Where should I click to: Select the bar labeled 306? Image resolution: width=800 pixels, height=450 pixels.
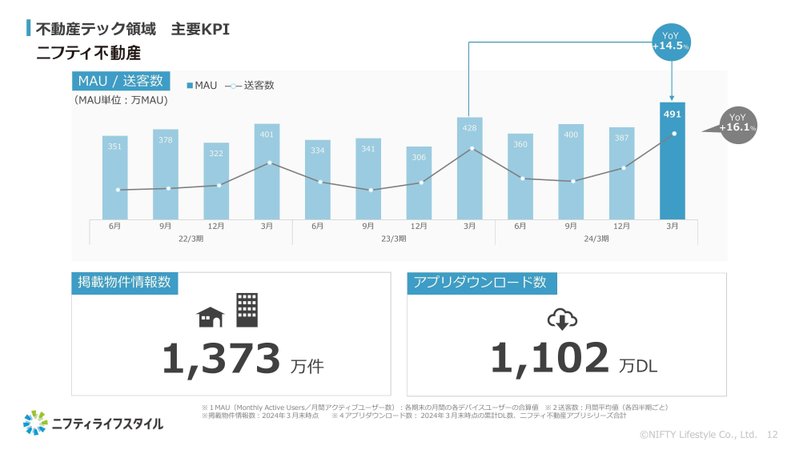point(419,183)
